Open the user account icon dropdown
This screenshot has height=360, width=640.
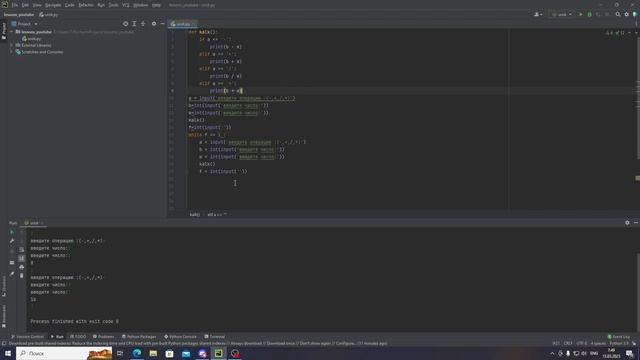pyautogui.click(x=538, y=15)
